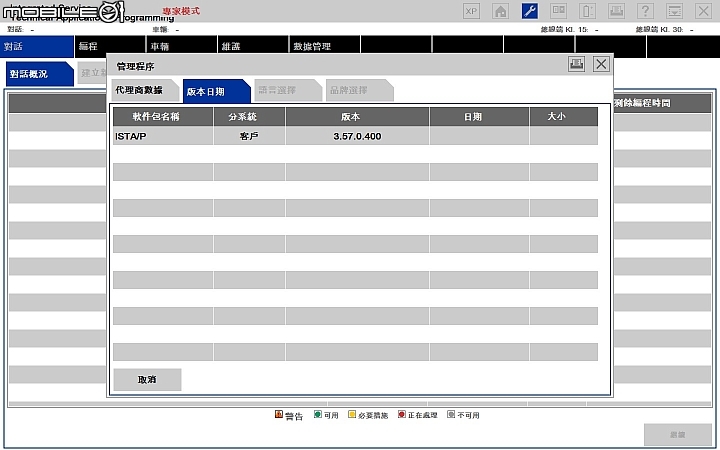Click the red 正在處理 legend icon
The image size is (720, 450).
(x=402, y=414)
